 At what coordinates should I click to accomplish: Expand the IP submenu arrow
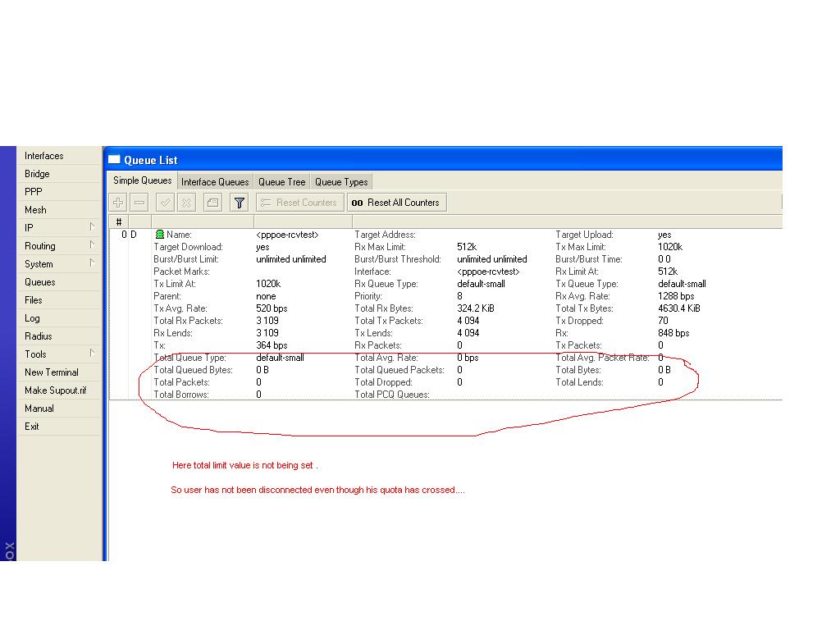[x=92, y=227]
